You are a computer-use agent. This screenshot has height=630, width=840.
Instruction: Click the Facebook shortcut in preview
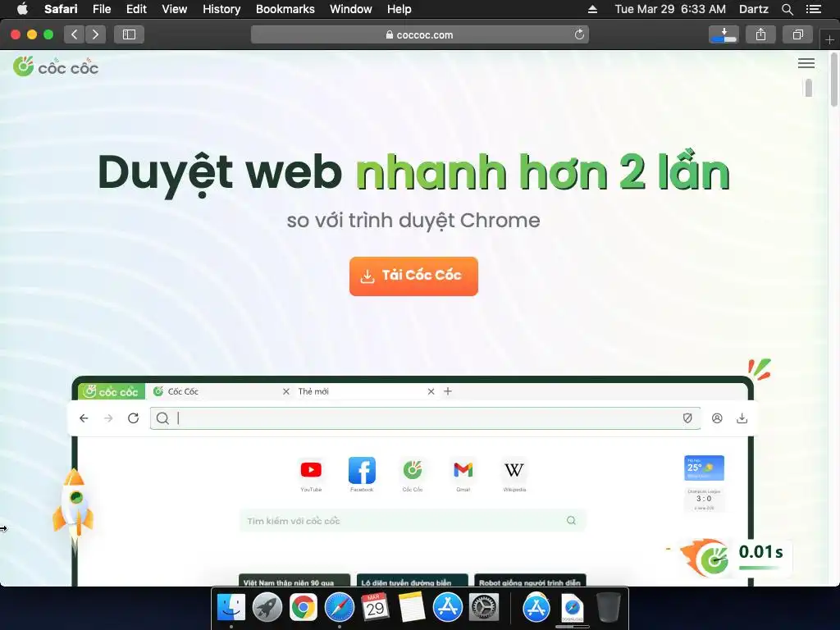(362, 475)
